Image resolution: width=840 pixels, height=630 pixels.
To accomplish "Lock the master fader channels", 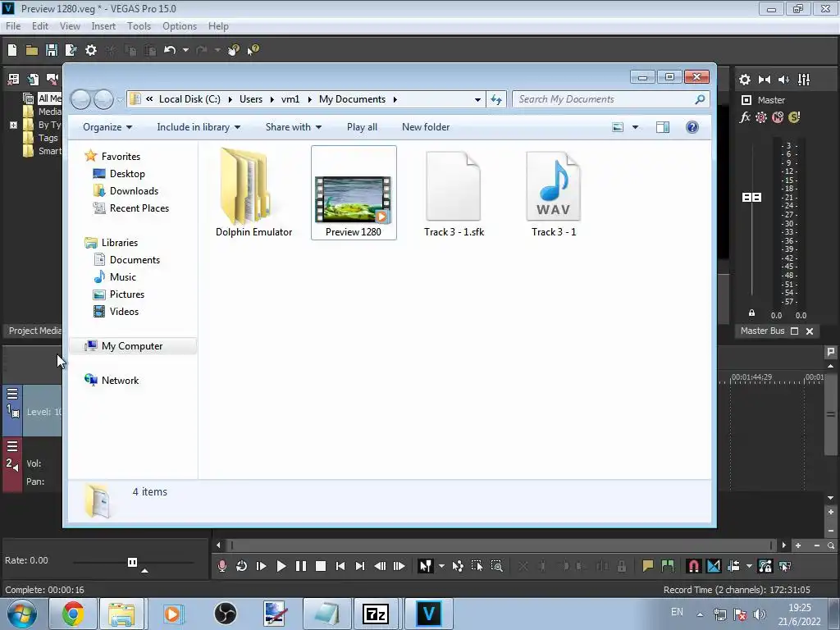I will [751, 313].
